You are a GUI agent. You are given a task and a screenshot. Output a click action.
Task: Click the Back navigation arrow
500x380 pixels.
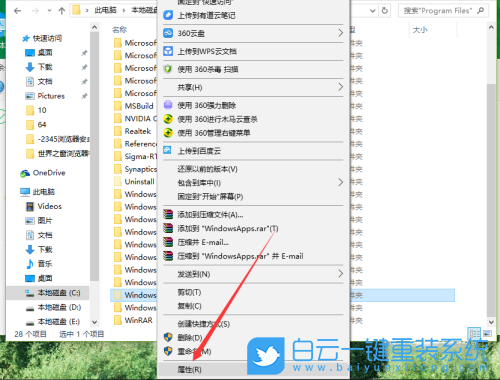[18, 11]
